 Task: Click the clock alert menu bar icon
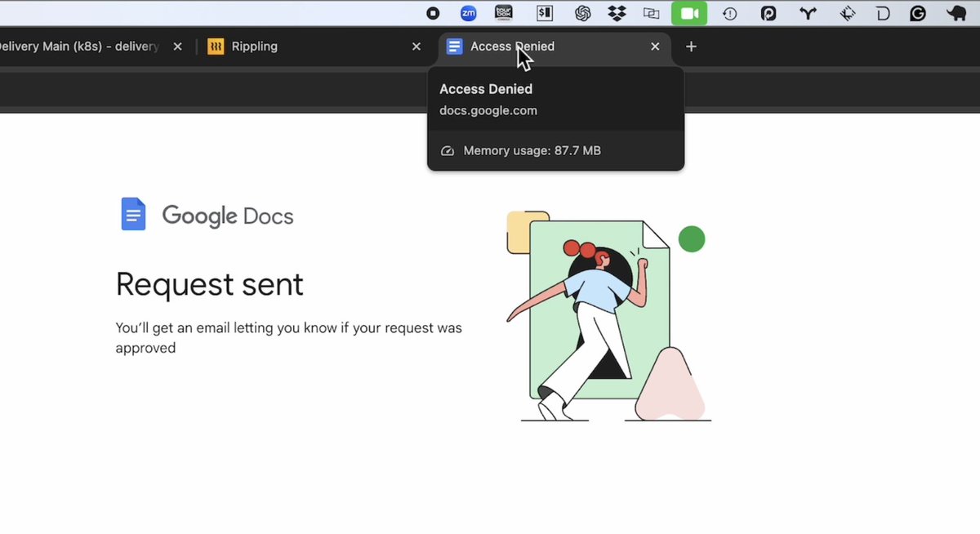coord(729,13)
